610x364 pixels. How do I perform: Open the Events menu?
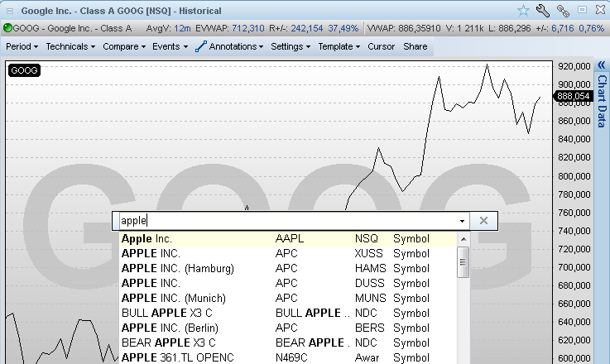tap(170, 47)
